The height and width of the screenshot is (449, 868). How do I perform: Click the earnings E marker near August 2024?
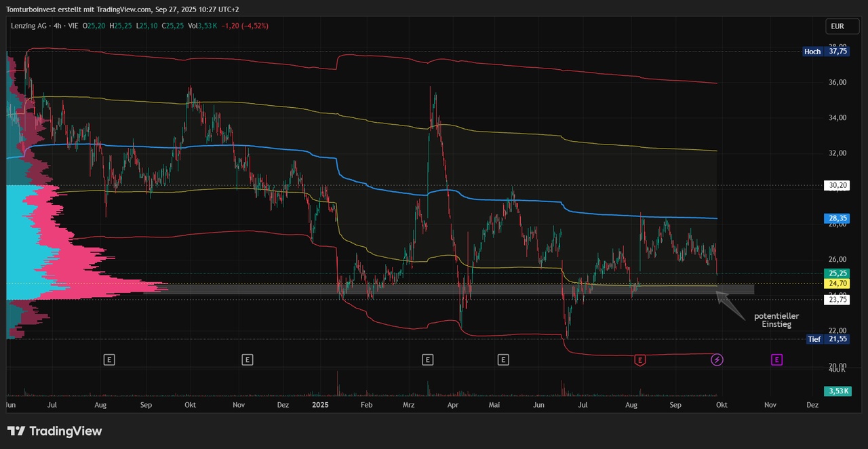click(108, 359)
